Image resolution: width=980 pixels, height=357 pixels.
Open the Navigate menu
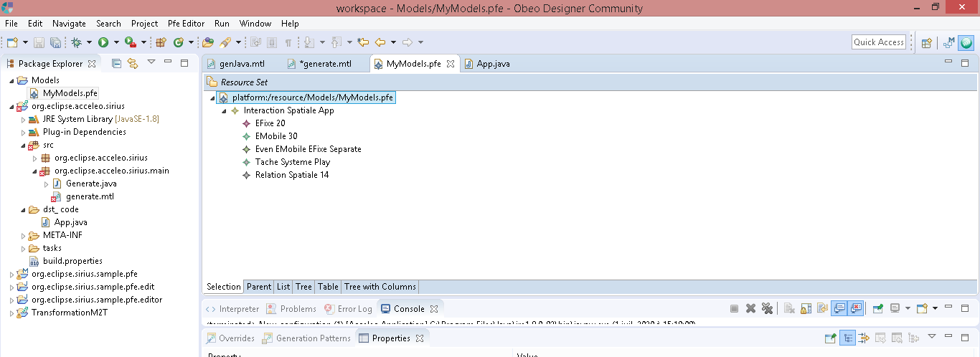pos(69,24)
